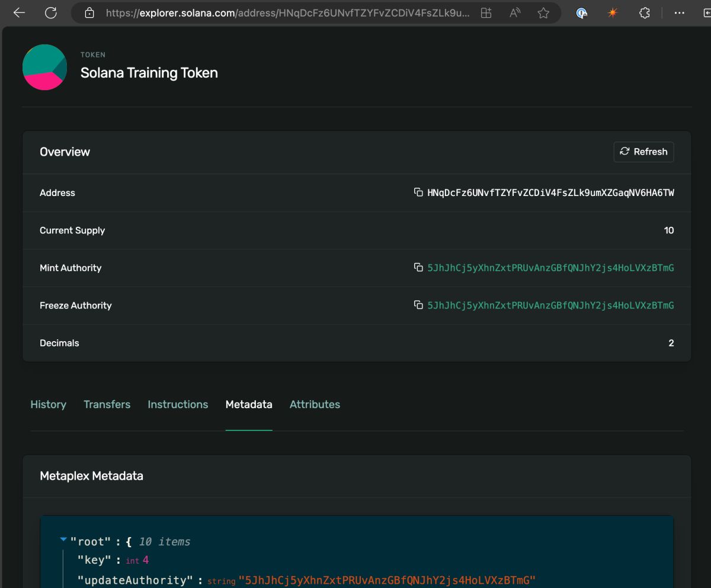
Task: Select the Instructions tab
Action: (x=178, y=404)
